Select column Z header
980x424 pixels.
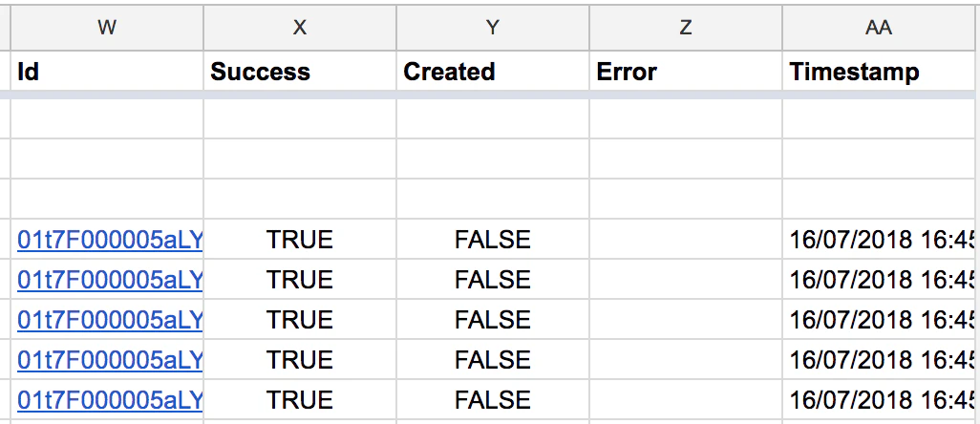(x=686, y=28)
